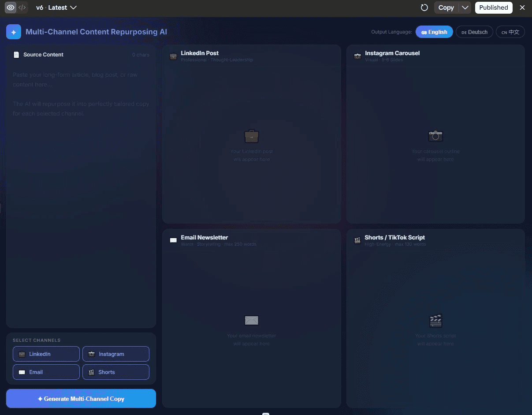This screenshot has width=532, height=415.
Task: Click the Email Newsletter card title
Action: click(x=205, y=237)
